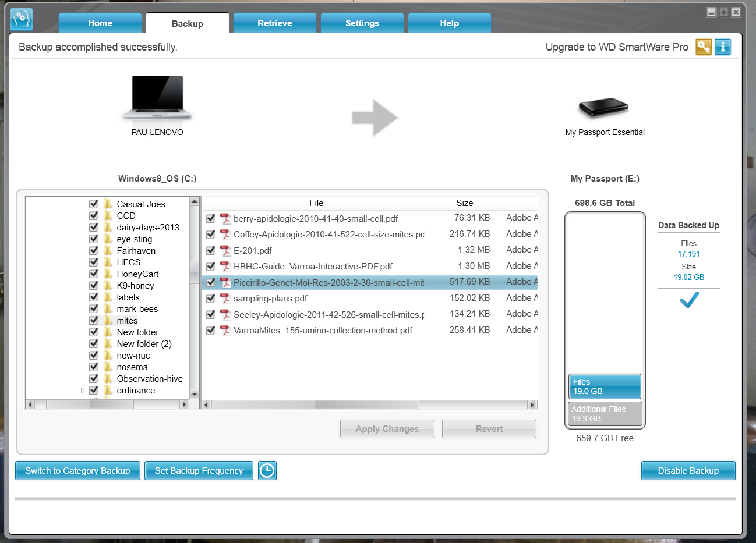
Task: Open the Home tab
Action: click(100, 23)
